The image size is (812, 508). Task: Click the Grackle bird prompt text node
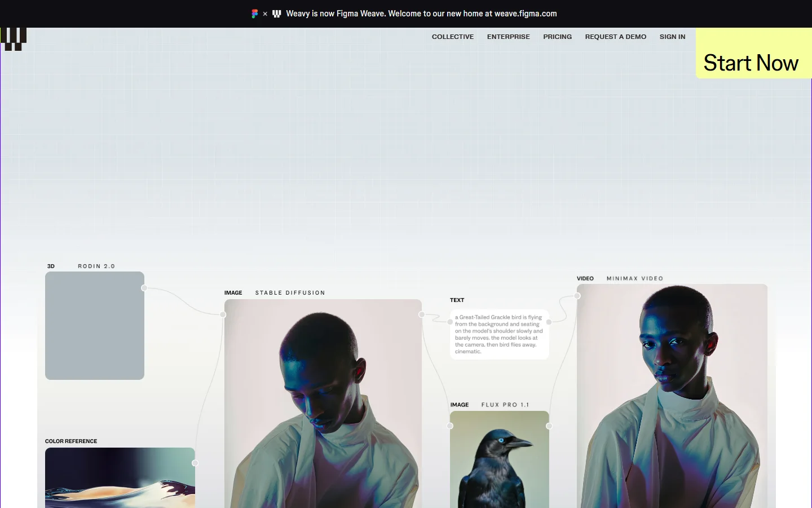tap(500, 334)
